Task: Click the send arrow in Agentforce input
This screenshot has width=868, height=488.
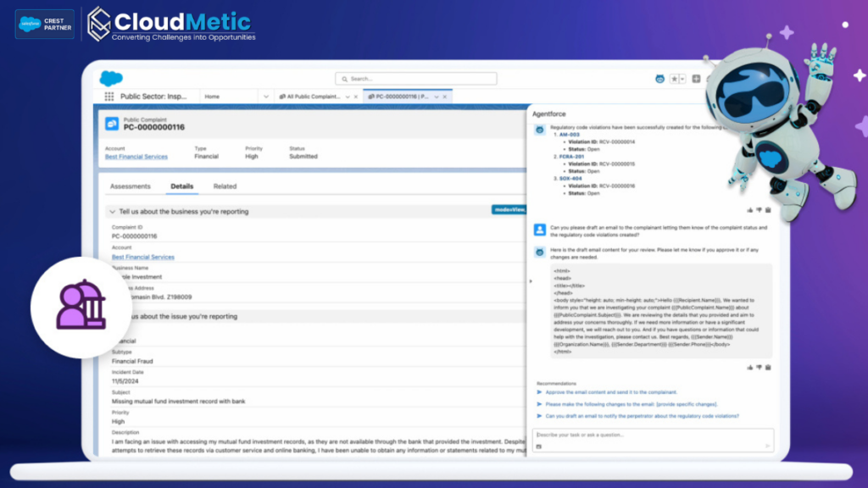Action: tap(767, 446)
